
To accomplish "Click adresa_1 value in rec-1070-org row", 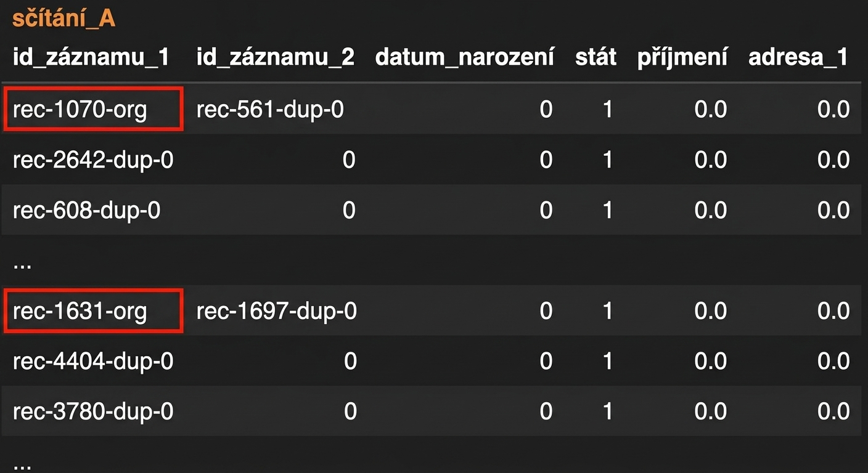I will pos(833,110).
